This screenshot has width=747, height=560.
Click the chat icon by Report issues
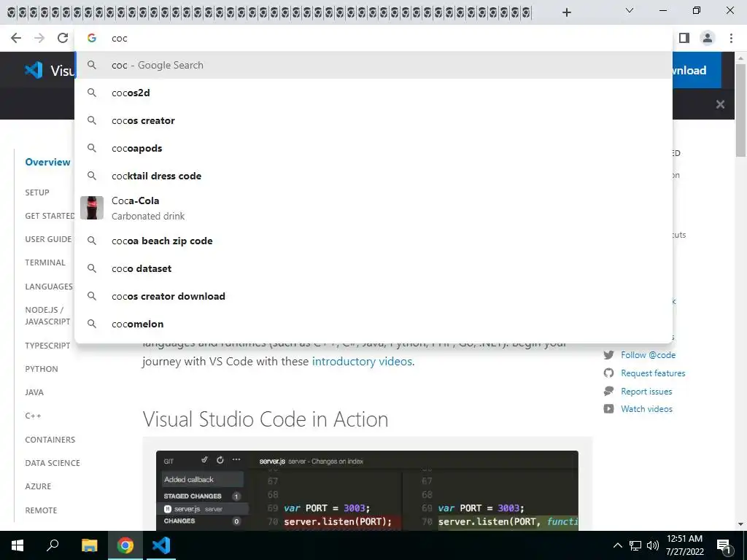tap(609, 391)
